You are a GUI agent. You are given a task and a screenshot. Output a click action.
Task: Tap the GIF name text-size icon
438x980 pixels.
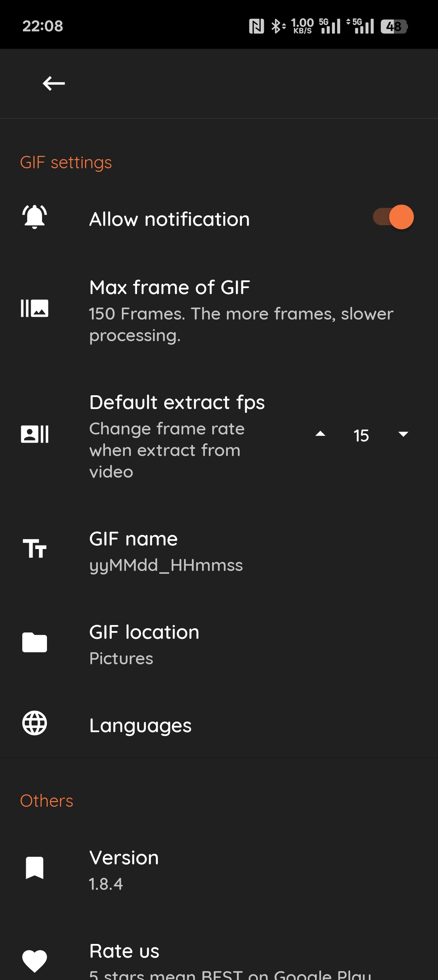click(x=35, y=549)
